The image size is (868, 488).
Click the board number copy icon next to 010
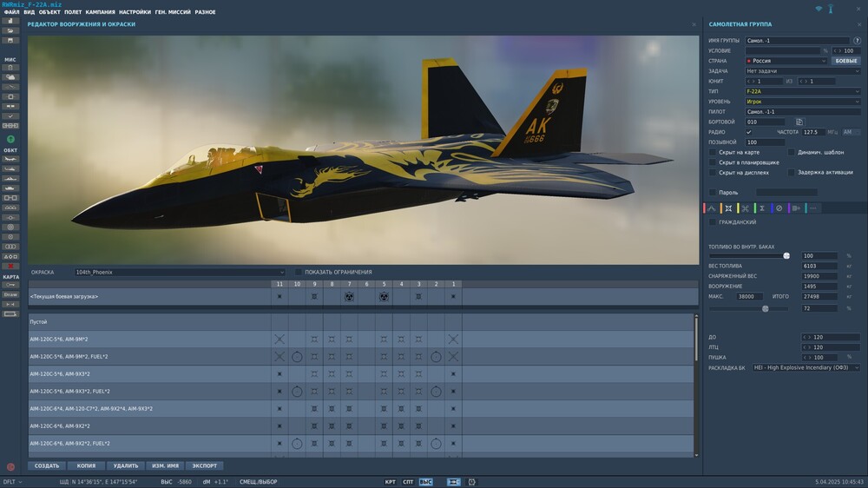[x=799, y=122]
